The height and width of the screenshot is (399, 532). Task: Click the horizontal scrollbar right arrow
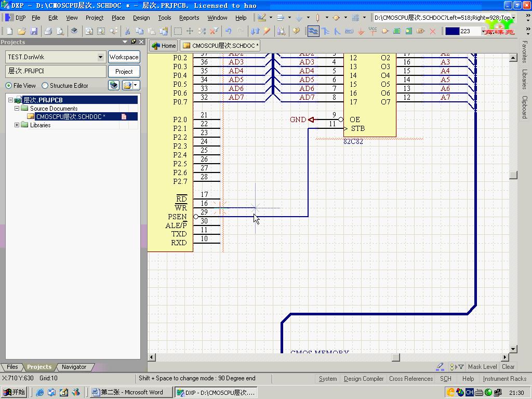point(505,357)
